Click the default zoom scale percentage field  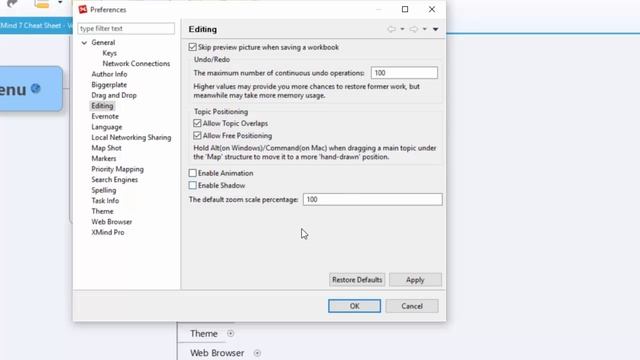(372, 199)
